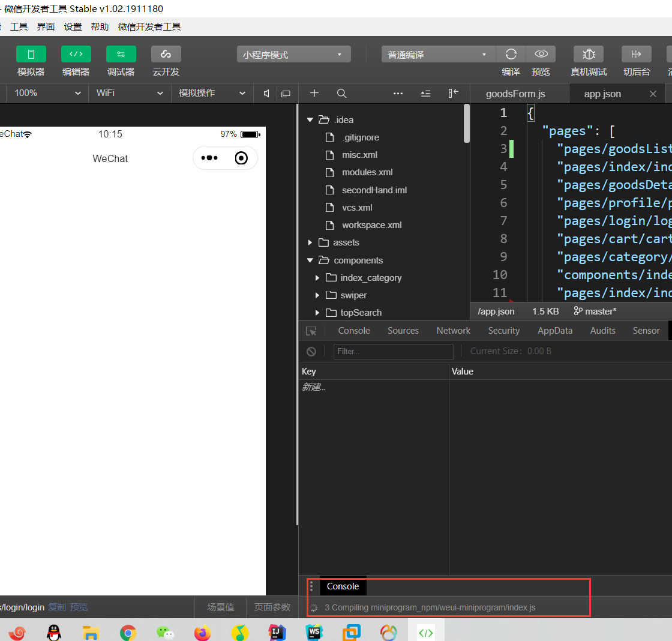This screenshot has width=672, height=641.
Task: Switch to the Audits tab
Action: click(x=602, y=331)
